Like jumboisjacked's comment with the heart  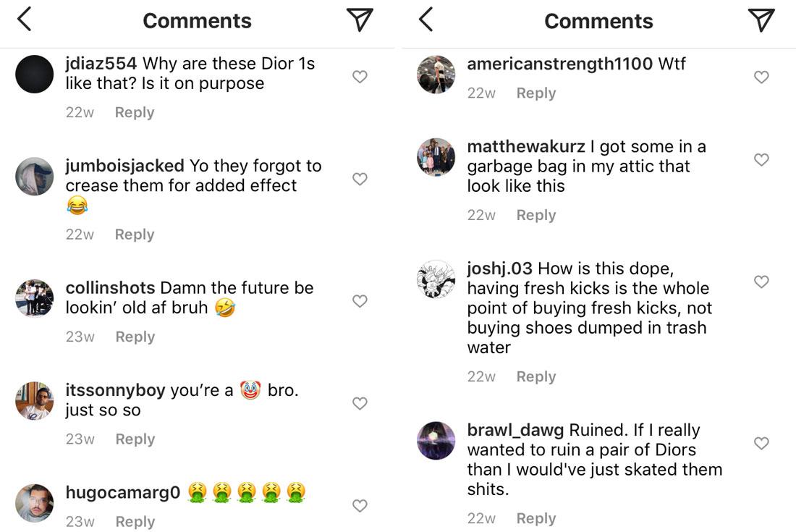coord(360,179)
